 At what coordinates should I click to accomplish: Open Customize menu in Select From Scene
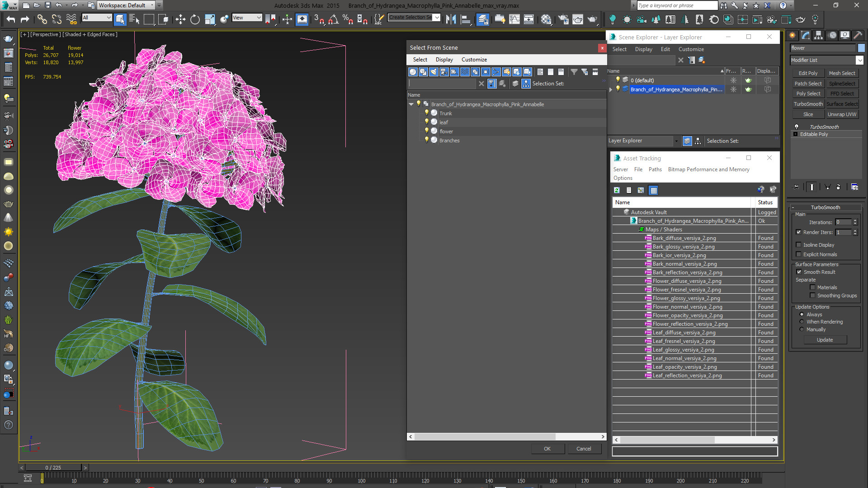474,60
